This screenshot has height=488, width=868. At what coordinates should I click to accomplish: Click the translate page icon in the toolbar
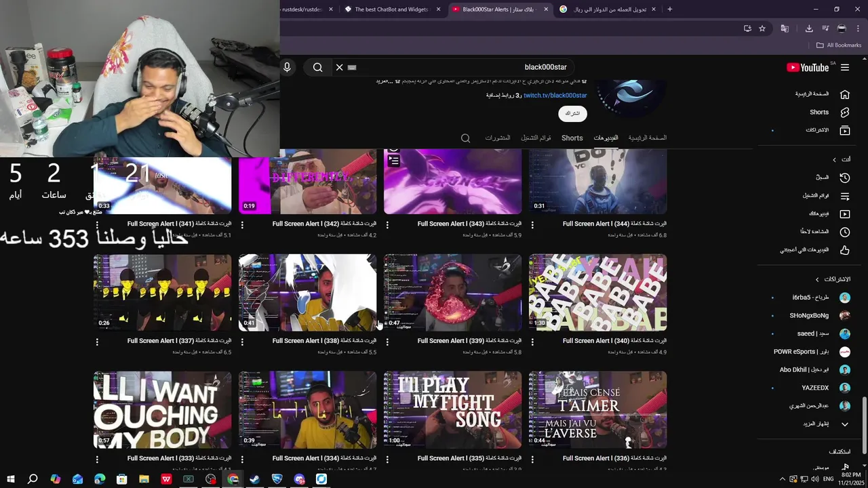tap(785, 28)
